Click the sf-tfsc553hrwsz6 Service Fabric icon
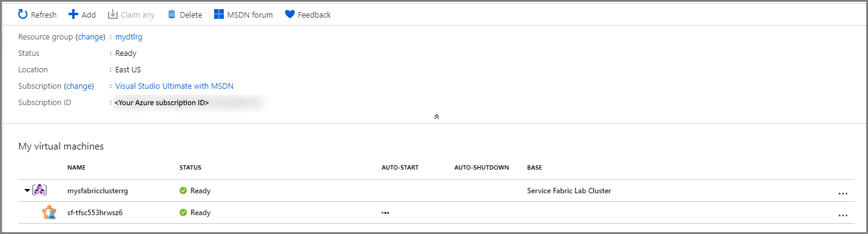This screenshot has height=234, width=868. (49, 213)
